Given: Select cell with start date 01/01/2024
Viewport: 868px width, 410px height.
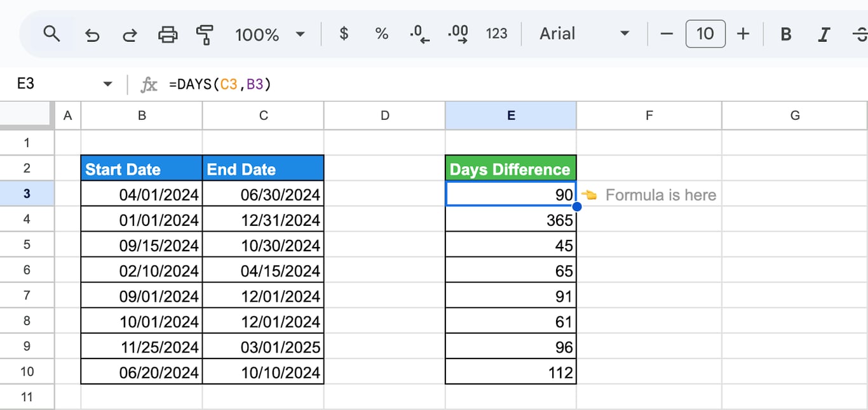Looking at the screenshot, I should click(x=142, y=220).
